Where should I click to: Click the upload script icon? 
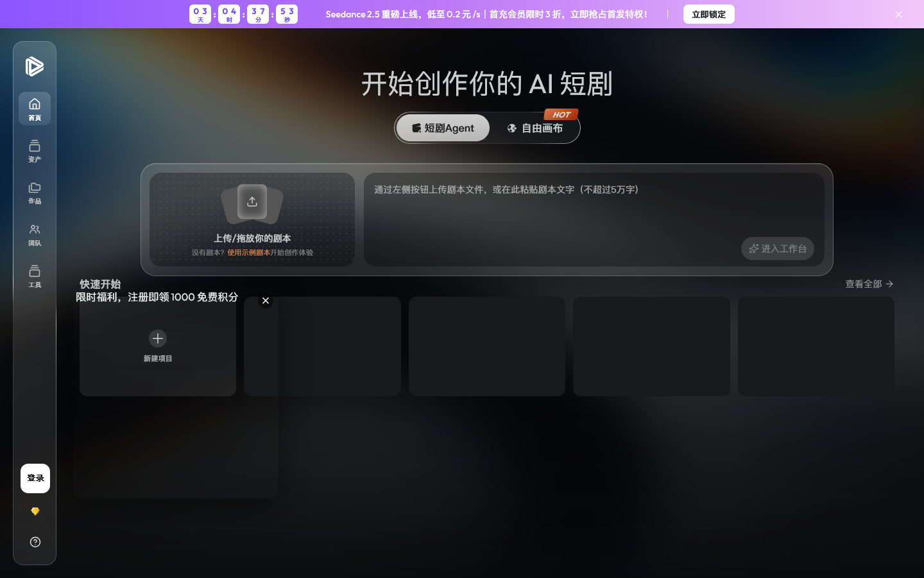tap(252, 202)
